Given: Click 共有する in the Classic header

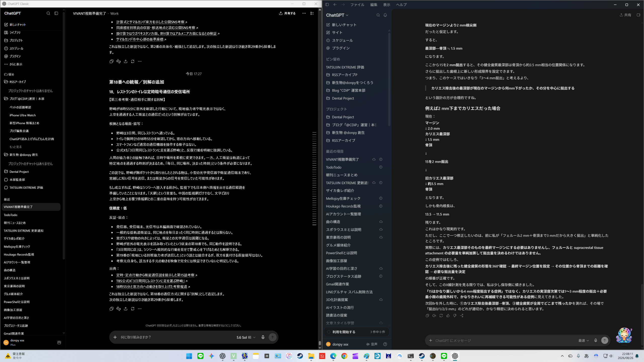Looking at the screenshot, I should tap(287, 13).
